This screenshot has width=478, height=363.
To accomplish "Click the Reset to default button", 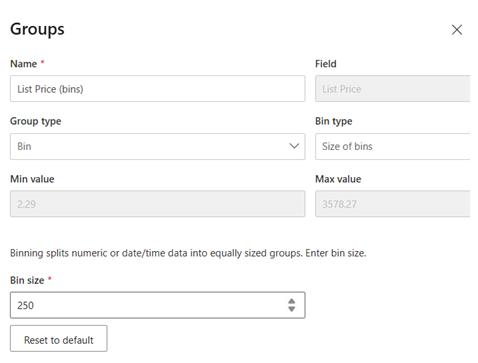I will coord(59,339).
